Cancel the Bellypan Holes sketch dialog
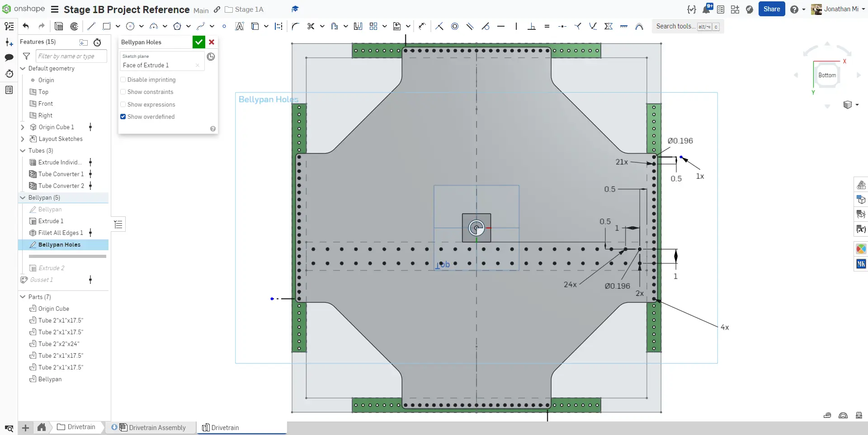Screen dimensions: 868x435 point(212,42)
